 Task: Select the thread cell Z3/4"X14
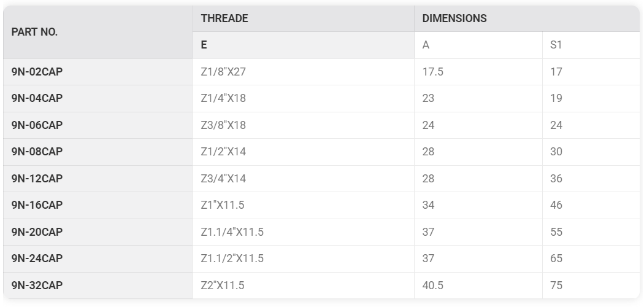pos(304,179)
